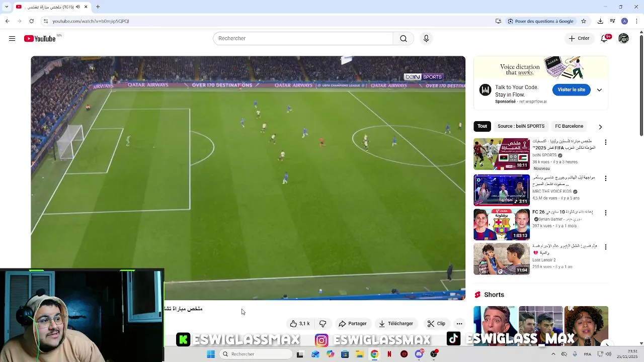Viewport: 644px width, 362px height.
Task: Open the 1:03:13 FC 26 video thumbnail
Action: tap(502, 225)
